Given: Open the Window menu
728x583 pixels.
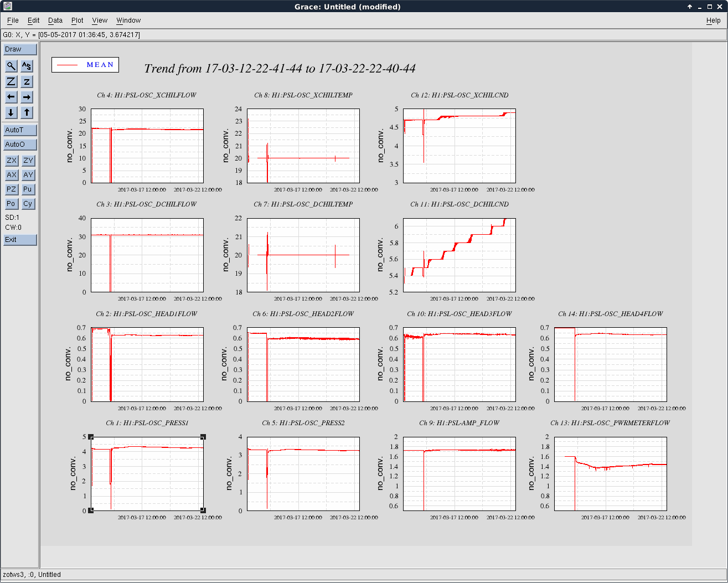Looking at the screenshot, I should point(128,20).
